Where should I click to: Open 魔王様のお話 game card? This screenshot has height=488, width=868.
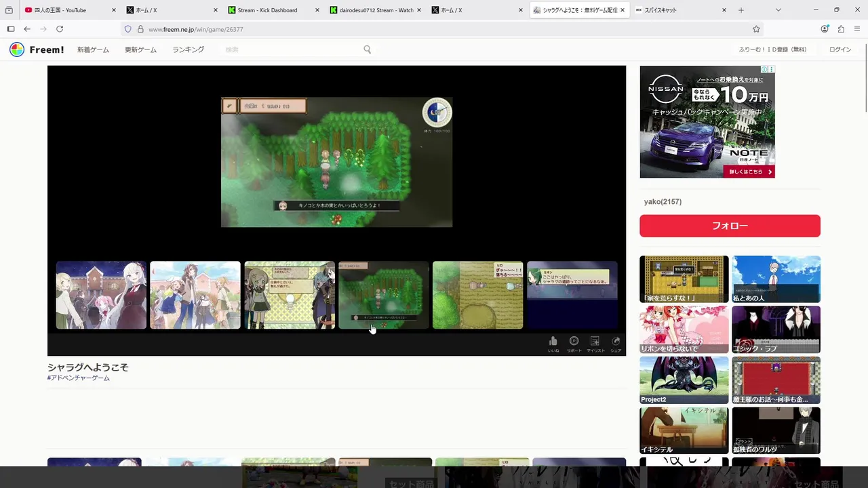776,380
